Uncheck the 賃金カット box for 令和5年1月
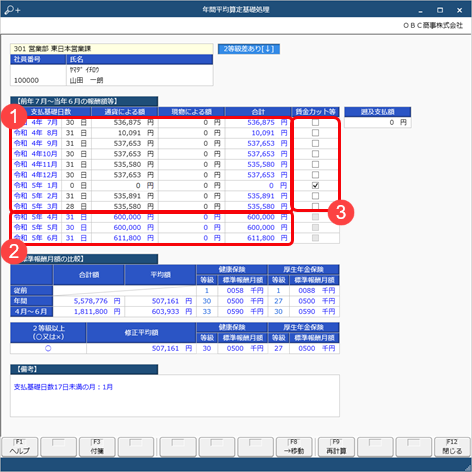This screenshot has width=472, height=472. 315,185
